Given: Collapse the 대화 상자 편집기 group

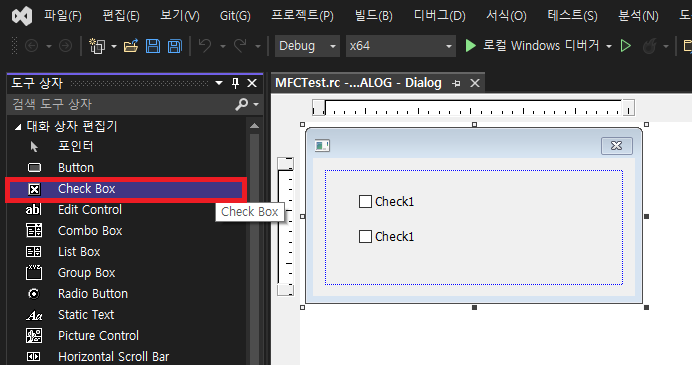Looking at the screenshot, I should point(18,127).
